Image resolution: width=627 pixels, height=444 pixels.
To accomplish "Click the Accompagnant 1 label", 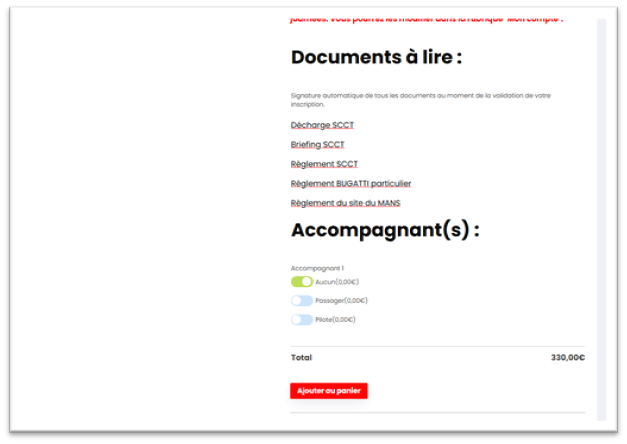I will (x=317, y=268).
